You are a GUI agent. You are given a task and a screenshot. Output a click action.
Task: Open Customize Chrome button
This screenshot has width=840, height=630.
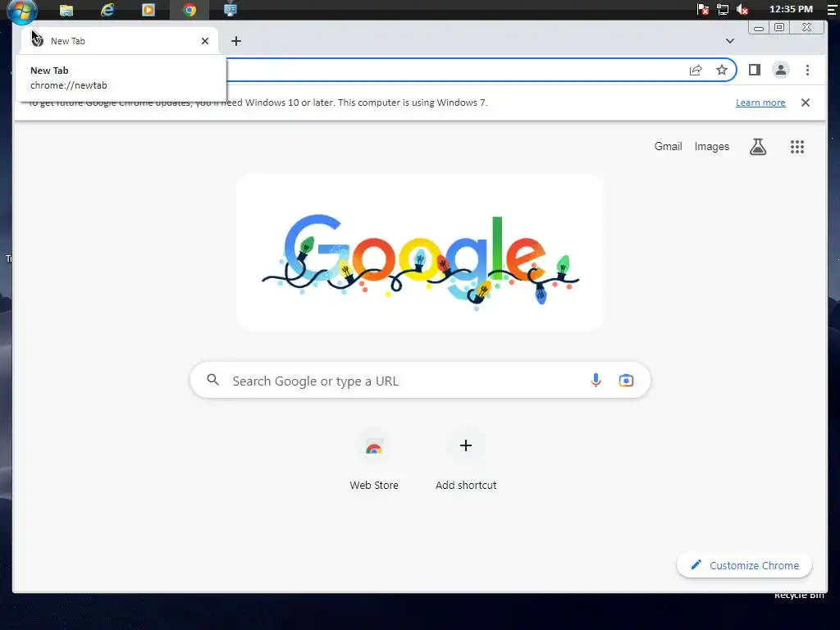click(x=745, y=565)
